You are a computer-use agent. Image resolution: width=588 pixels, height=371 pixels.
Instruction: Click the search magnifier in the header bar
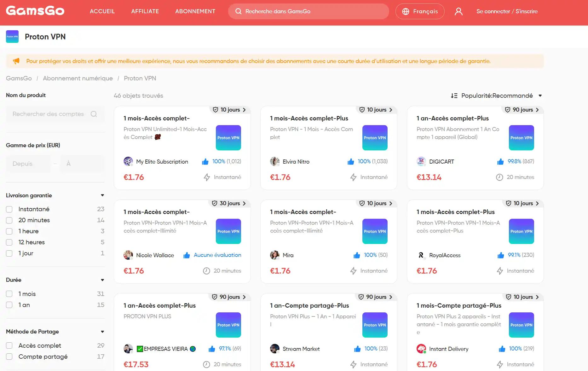pyautogui.click(x=239, y=11)
